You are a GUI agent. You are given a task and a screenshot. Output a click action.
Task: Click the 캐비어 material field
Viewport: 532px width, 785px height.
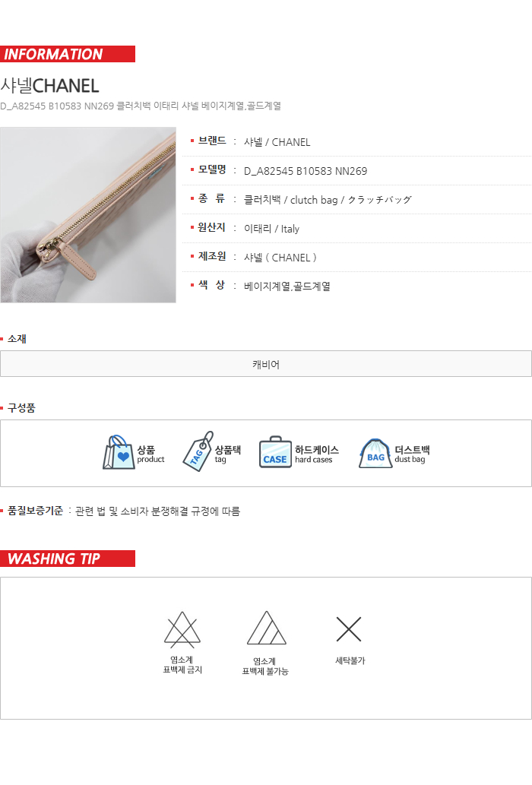[266, 364]
